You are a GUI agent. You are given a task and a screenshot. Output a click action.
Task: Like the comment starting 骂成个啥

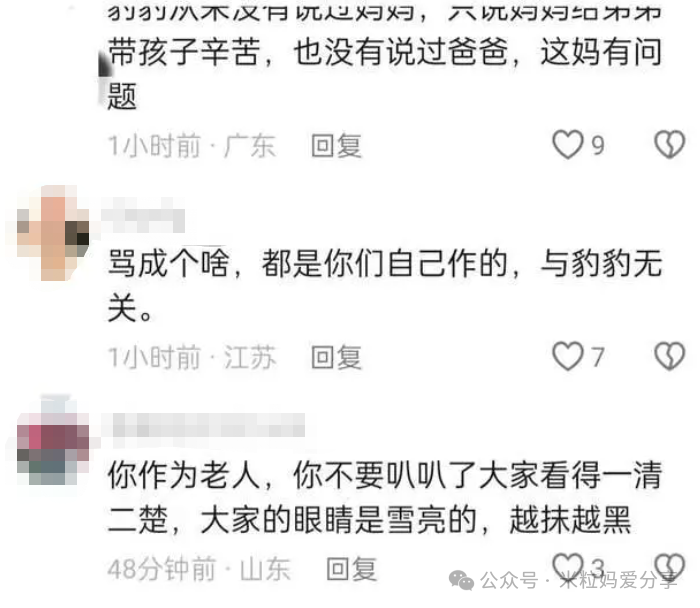(x=567, y=356)
